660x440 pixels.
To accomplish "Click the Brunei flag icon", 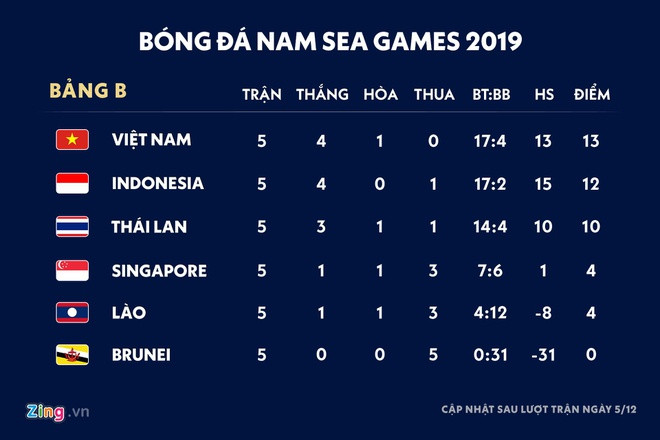I will coord(72,357).
